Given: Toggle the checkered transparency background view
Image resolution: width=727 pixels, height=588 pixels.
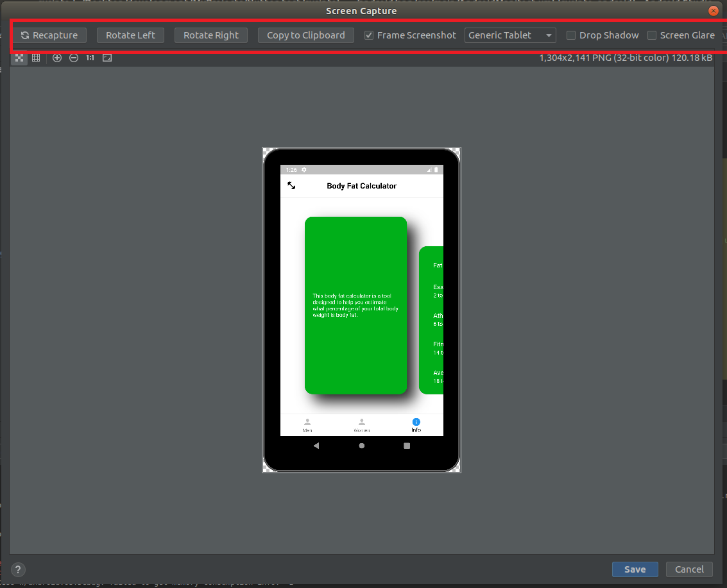Looking at the screenshot, I should click(19, 58).
